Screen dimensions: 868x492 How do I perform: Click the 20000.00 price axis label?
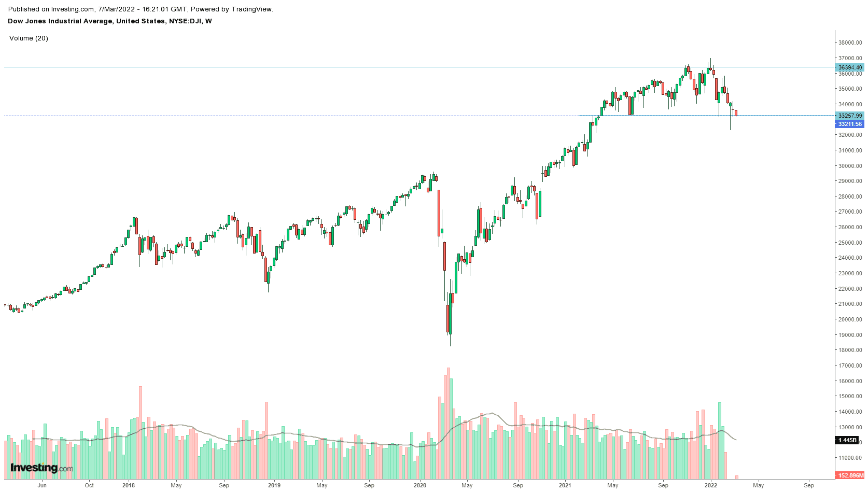coord(850,319)
